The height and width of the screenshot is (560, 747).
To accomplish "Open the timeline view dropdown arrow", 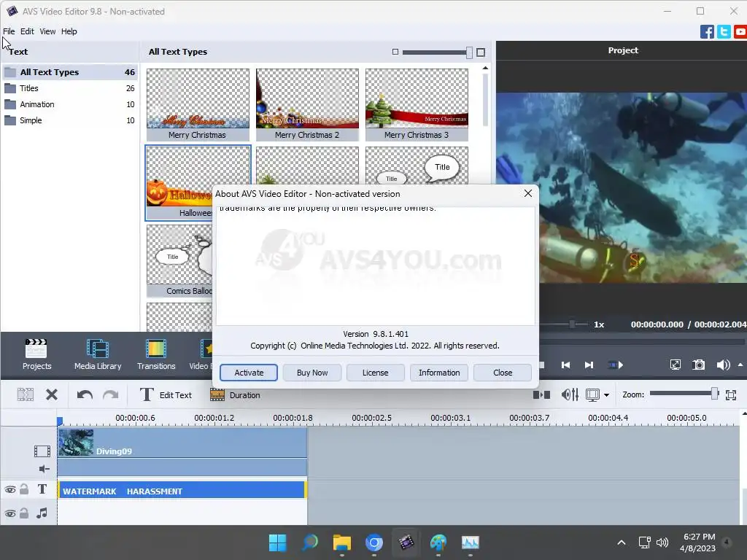I will click(x=606, y=394).
